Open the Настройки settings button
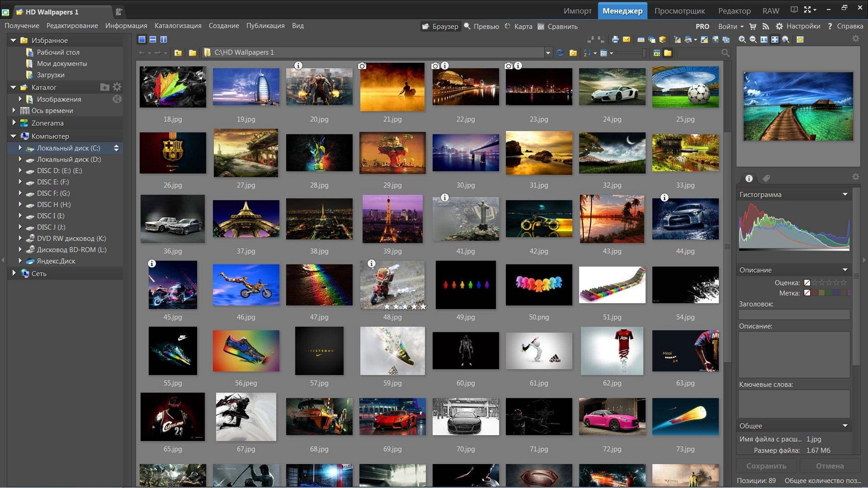 pos(798,26)
